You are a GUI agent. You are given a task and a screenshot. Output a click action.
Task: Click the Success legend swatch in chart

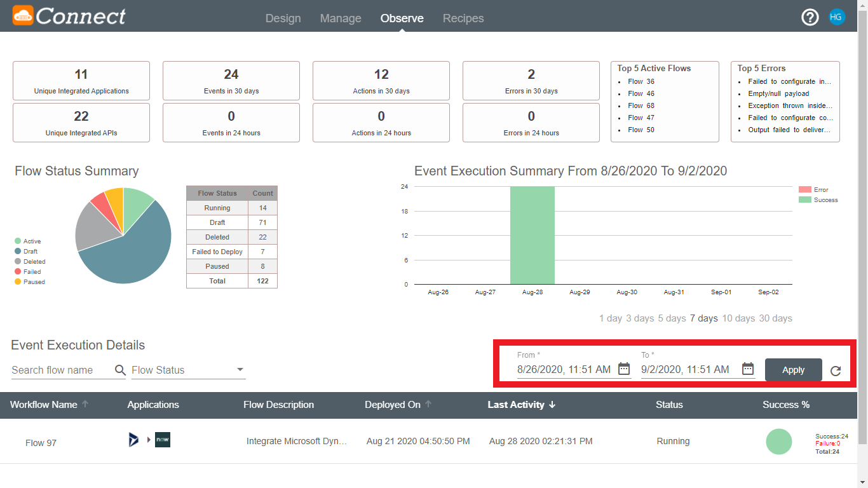tap(805, 200)
